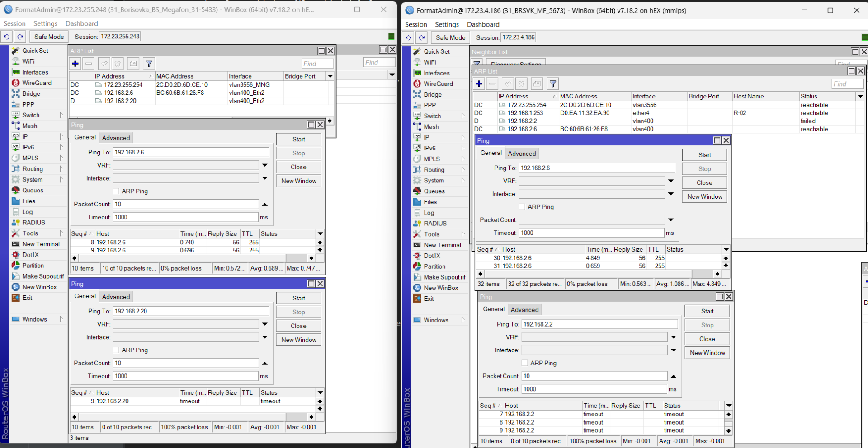This screenshot has width=868, height=448.
Task: Switch to Advanced tab in 192.168.2.20 ping
Action: 116,297
